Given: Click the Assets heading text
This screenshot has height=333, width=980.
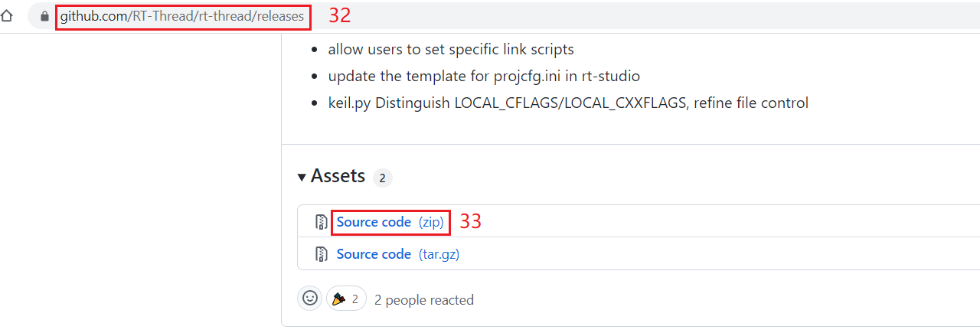Looking at the screenshot, I should [338, 176].
